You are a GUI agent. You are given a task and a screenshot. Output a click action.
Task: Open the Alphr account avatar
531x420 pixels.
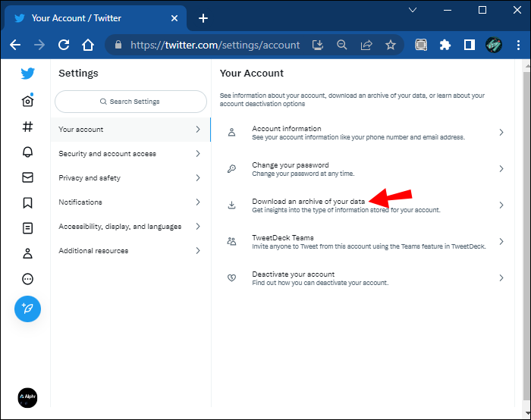click(x=27, y=397)
